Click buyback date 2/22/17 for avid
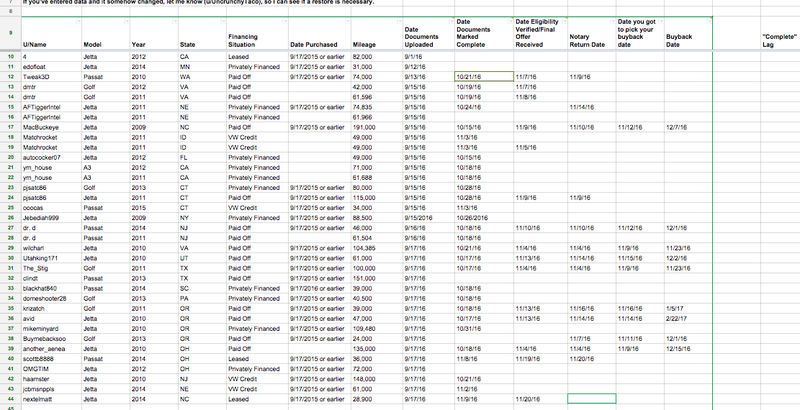800x410 pixels. tap(688, 319)
